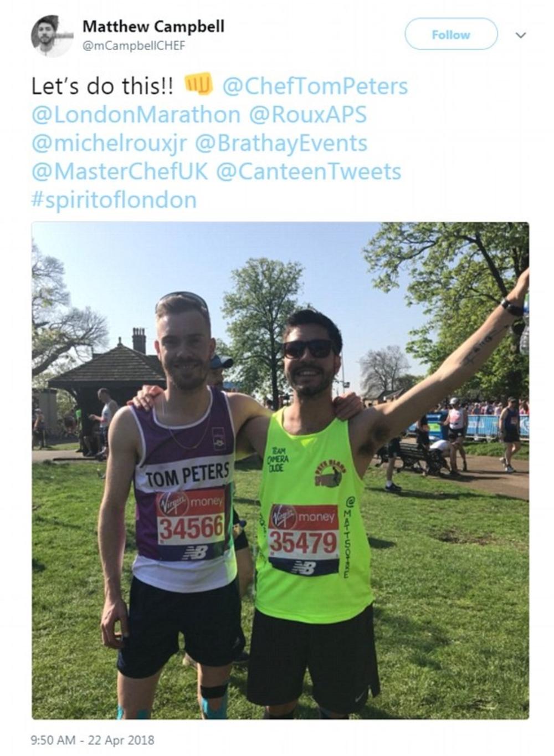Click race number 35479 in the photo
The height and width of the screenshot is (756, 554).
tap(304, 543)
